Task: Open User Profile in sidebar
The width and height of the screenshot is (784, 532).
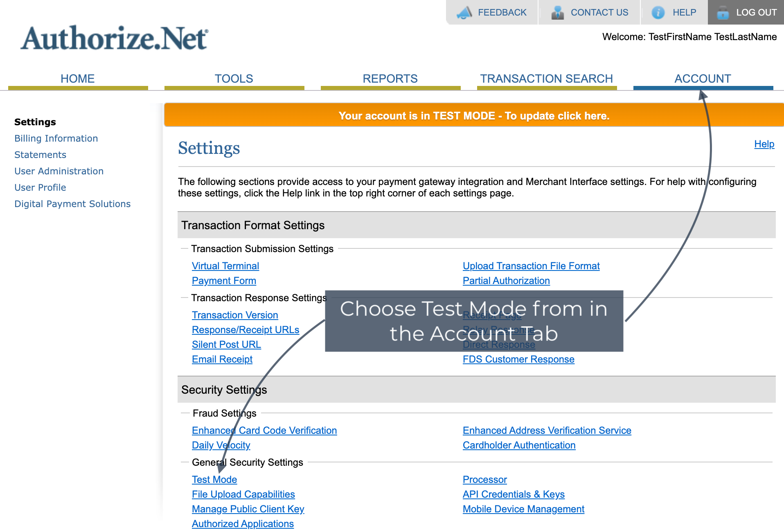Action: [40, 187]
